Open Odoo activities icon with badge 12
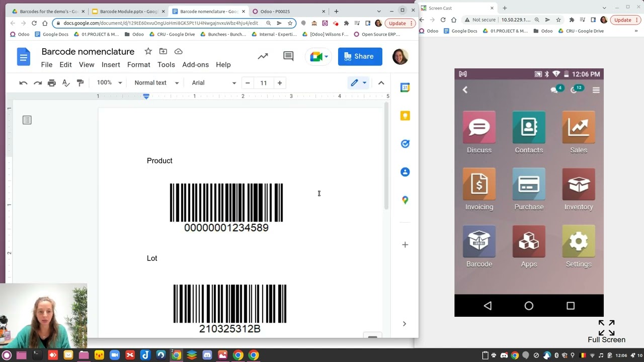This screenshot has width=644, height=362. coord(577,89)
